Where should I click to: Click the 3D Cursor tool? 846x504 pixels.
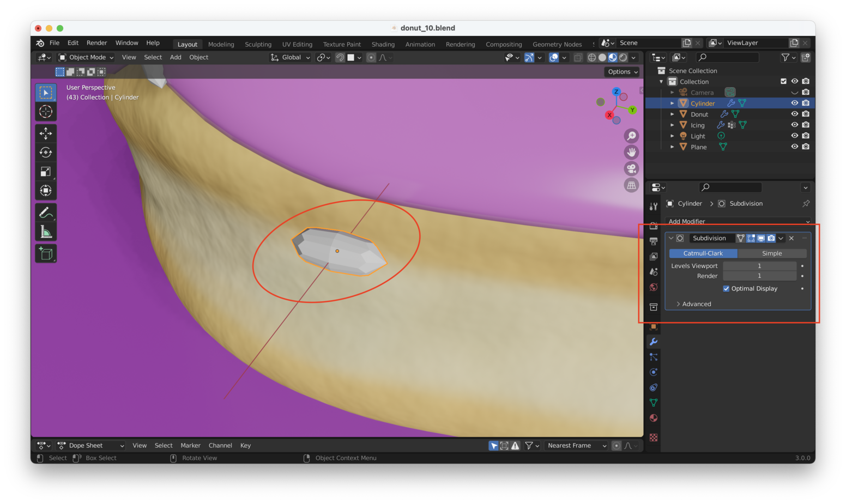pos(46,112)
